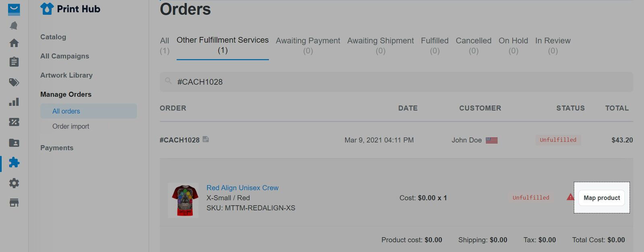The image size is (644, 252).
Task: Click the order search field
Action: point(396,82)
